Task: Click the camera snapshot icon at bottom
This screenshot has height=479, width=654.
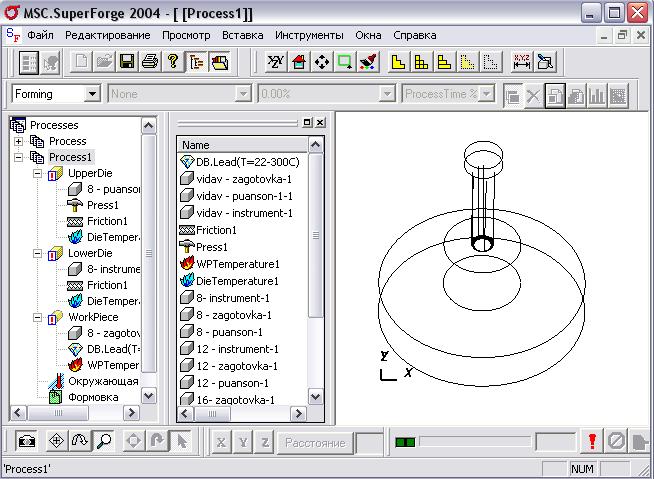Action: [x=27, y=441]
